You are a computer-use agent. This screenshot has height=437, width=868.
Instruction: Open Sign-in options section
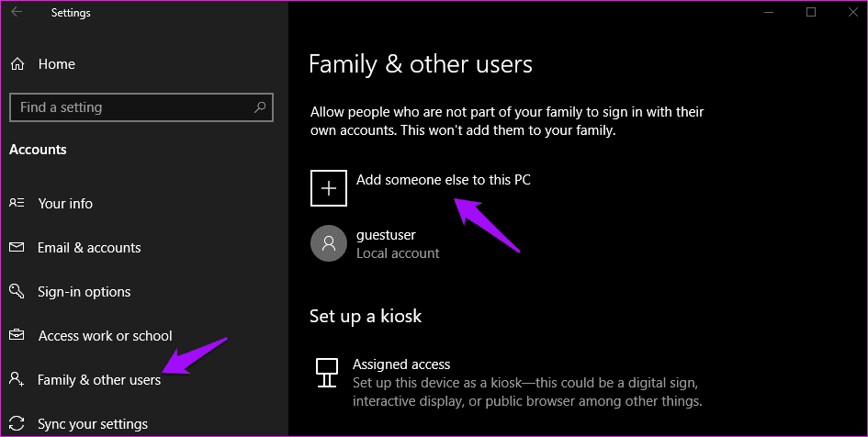click(85, 292)
